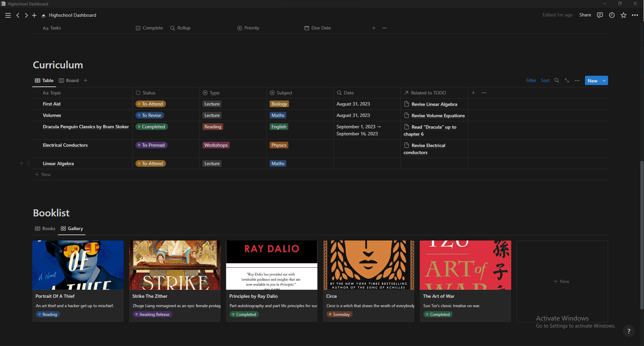The image size is (644, 346).
Task: Open Principles by Ray Dalio card
Action: (x=272, y=281)
